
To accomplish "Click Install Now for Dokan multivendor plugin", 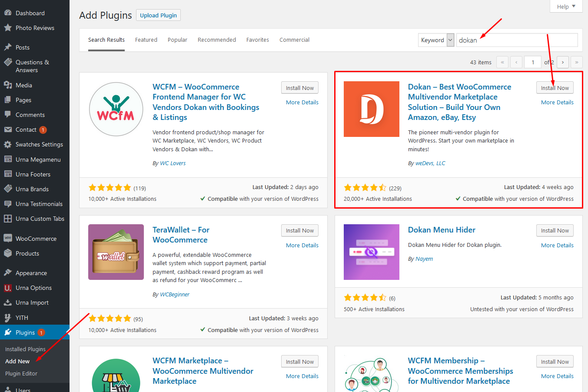I will (x=555, y=88).
